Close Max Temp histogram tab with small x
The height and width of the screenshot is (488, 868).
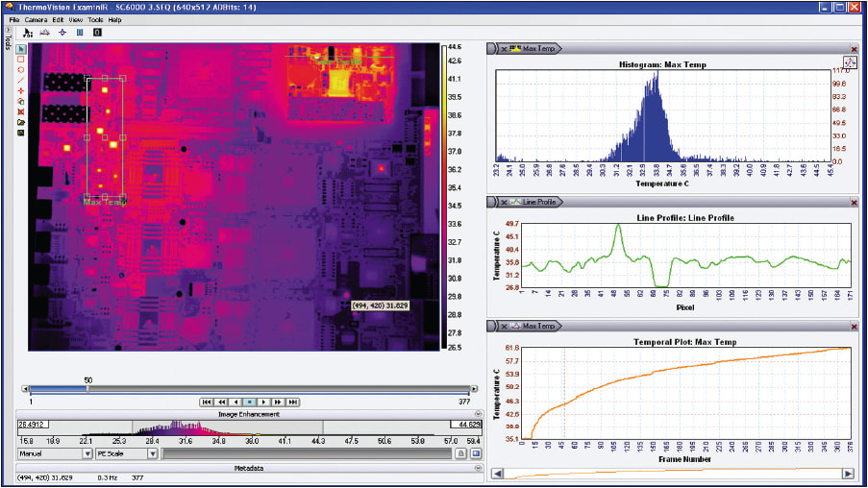click(504, 49)
